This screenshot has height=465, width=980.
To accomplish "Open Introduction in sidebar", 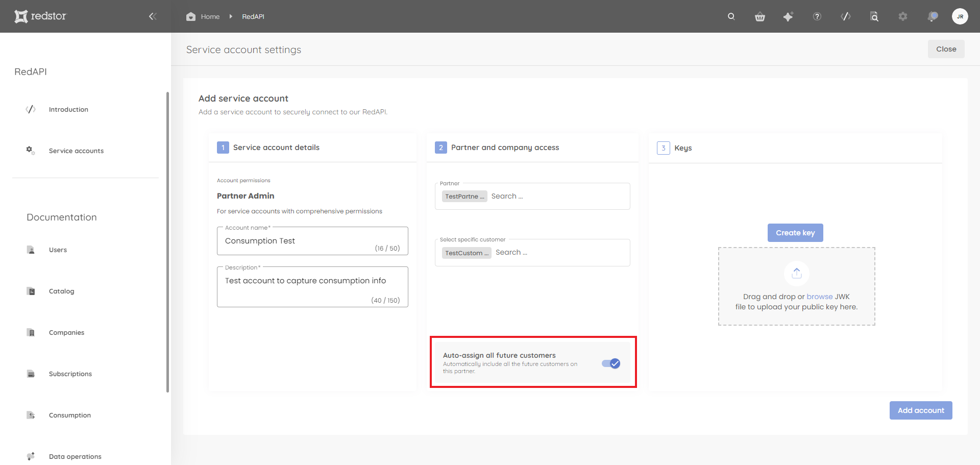I will point(68,109).
